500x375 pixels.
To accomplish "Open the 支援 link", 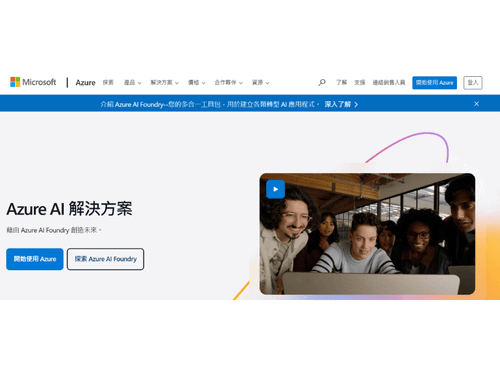I will (x=360, y=82).
